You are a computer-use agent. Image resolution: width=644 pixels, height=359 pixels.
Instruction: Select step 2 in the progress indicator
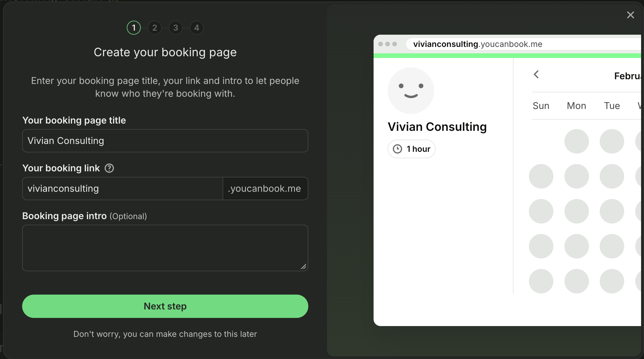click(x=155, y=28)
